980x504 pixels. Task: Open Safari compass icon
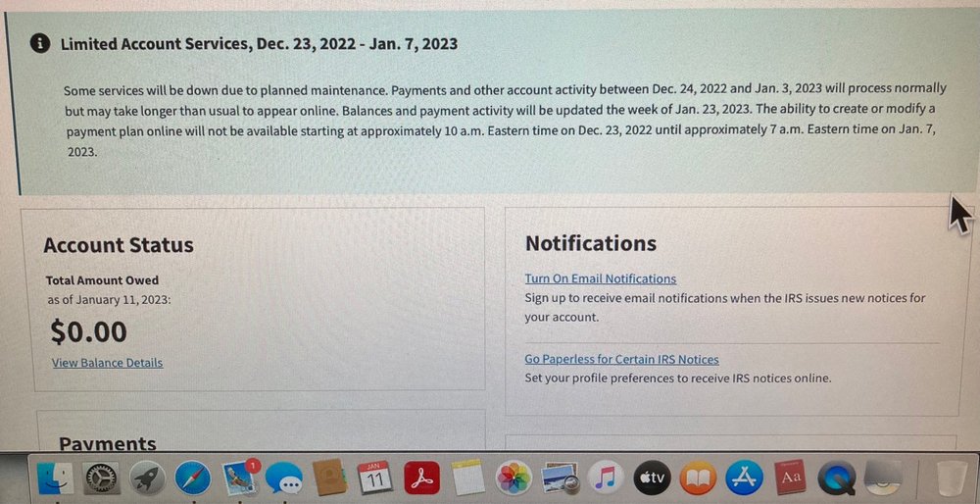[x=193, y=479]
